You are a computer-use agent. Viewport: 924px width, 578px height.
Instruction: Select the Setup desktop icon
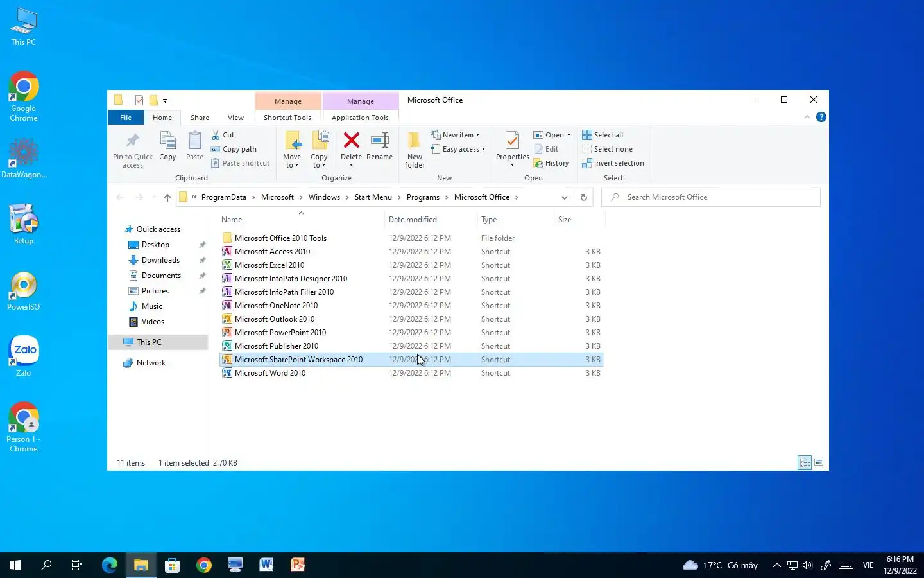click(x=24, y=224)
